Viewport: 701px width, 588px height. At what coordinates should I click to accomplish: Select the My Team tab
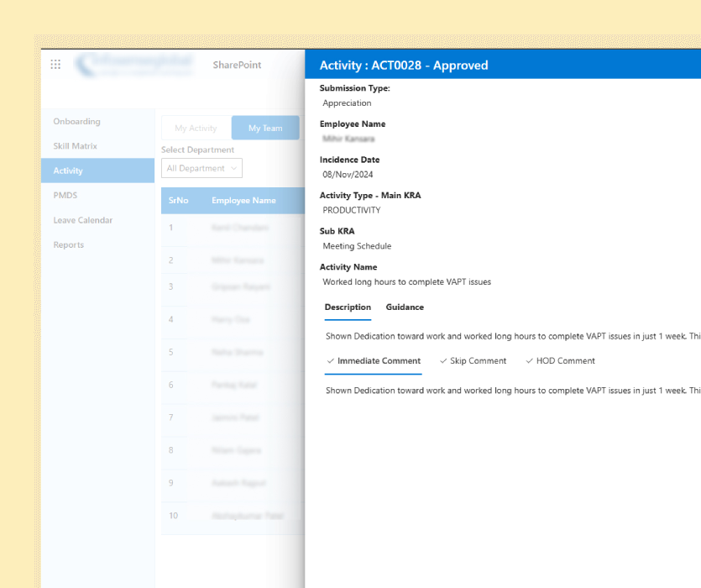click(x=265, y=128)
